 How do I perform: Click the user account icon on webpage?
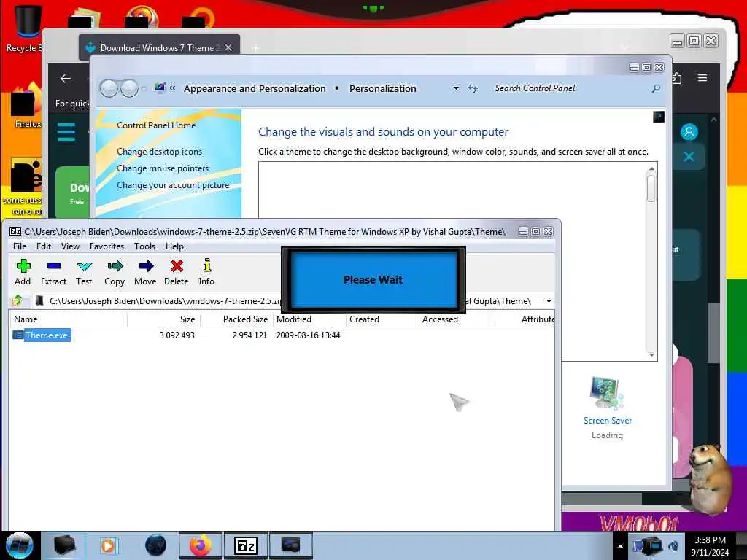pyautogui.click(x=689, y=132)
